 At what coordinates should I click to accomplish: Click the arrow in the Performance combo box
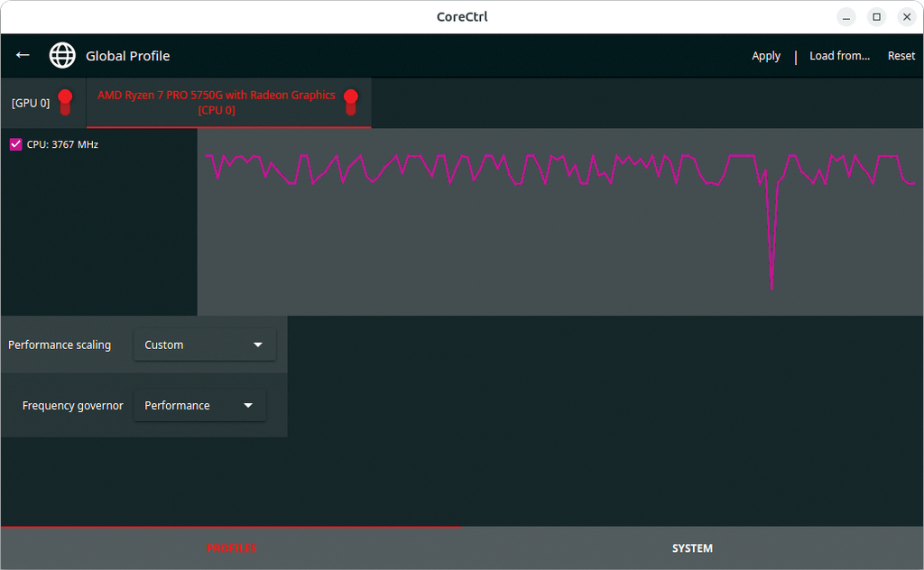point(248,405)
